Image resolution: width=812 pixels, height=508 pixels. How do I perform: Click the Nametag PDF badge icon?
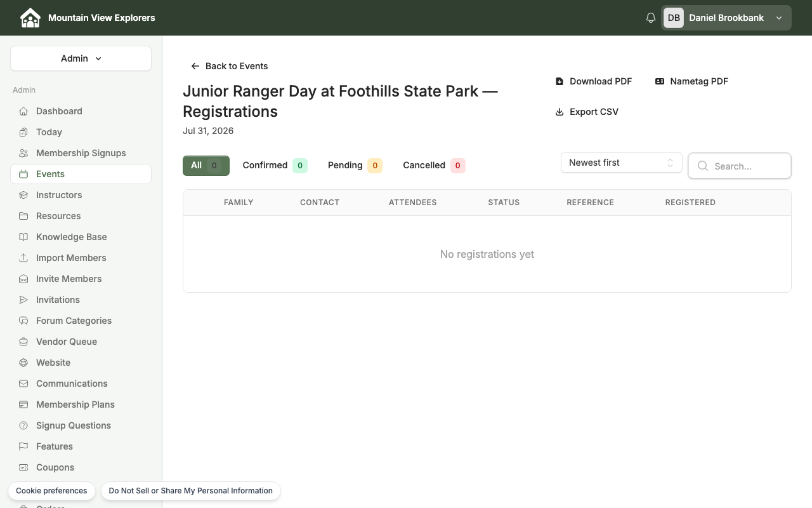tap(660, 81)
